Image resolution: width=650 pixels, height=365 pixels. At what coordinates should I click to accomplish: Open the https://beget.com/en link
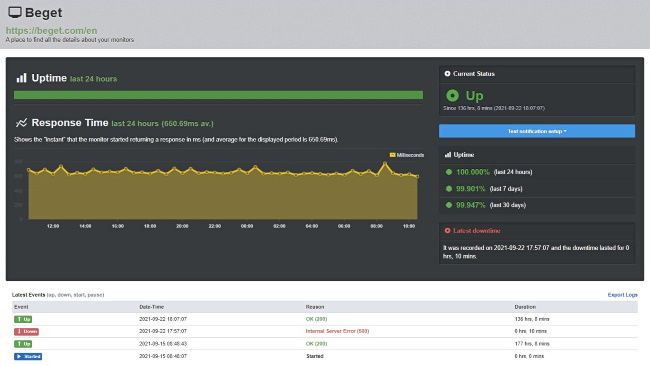(51, 30)
